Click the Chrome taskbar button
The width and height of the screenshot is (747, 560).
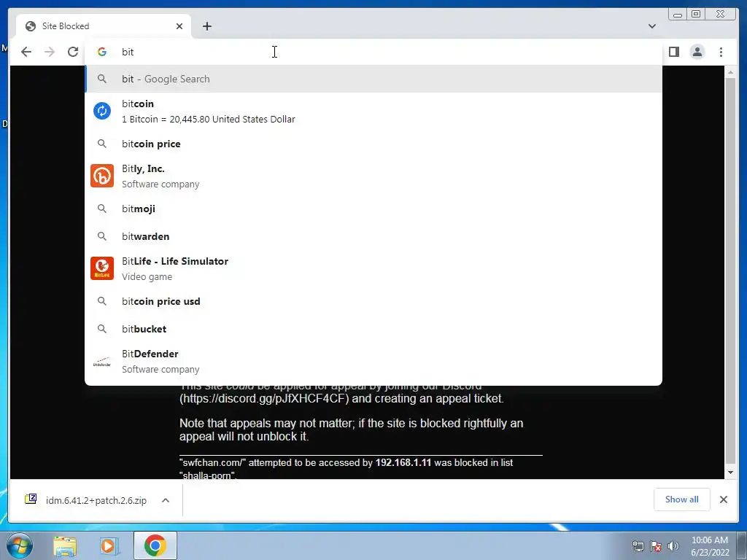click(155, 545)
